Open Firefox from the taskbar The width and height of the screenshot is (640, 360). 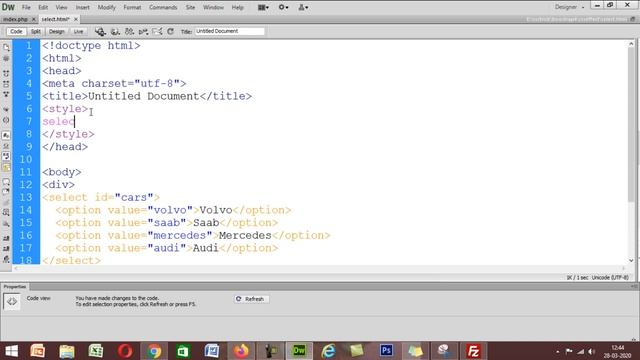tap(241, 351)
